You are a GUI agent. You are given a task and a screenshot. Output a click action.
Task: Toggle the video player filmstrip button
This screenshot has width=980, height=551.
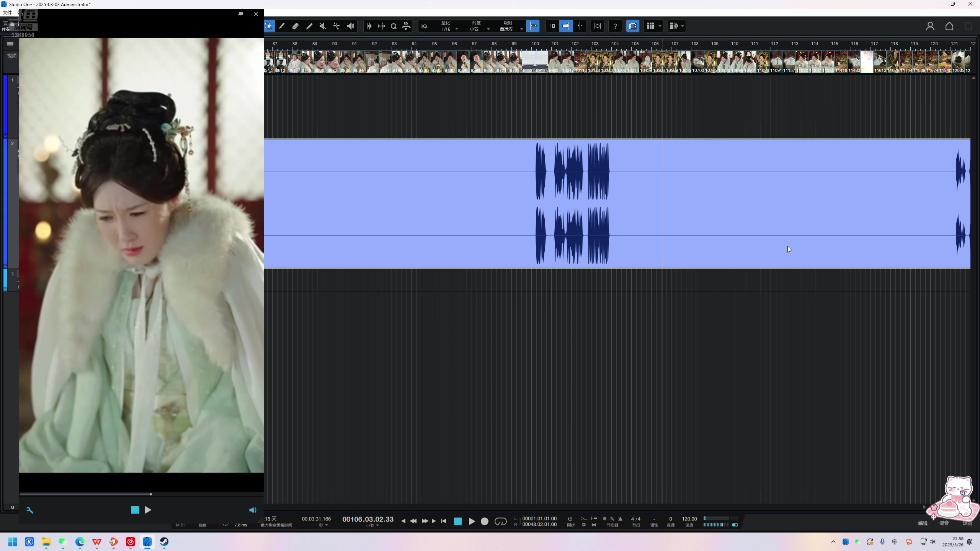(x=633, y=26)
